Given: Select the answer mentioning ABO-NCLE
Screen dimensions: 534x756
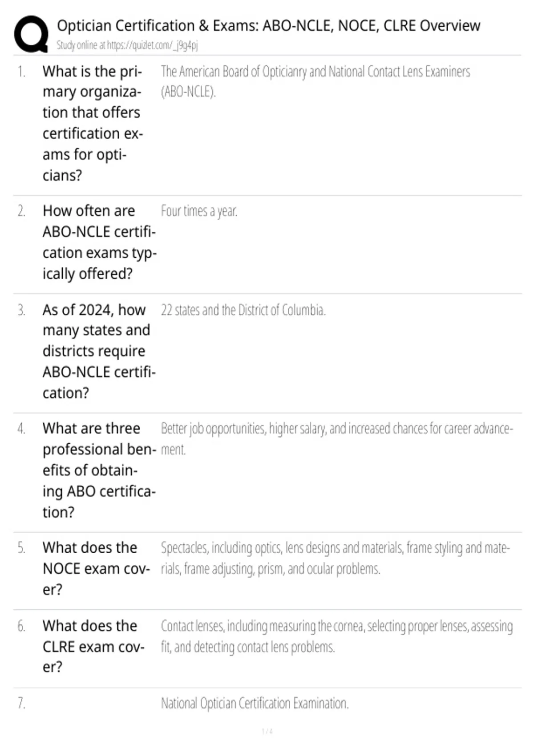Looking at the screenshot, I should [x=316, y=81].
